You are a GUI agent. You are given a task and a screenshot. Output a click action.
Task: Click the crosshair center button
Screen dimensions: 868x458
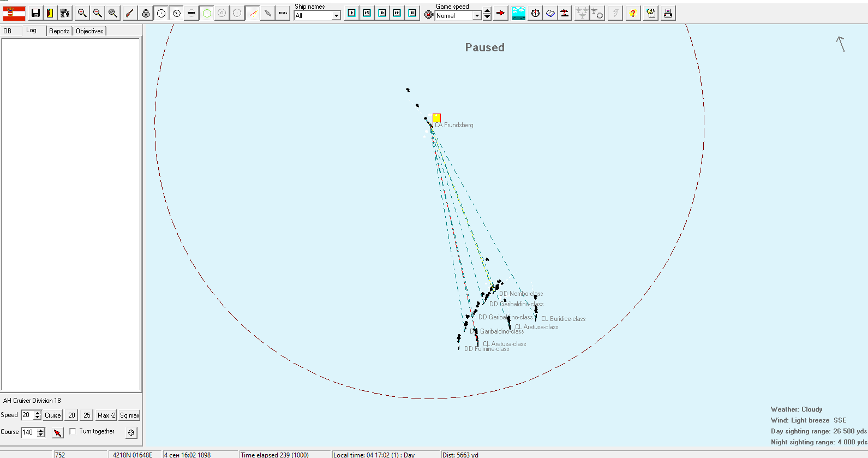[131, 432]
